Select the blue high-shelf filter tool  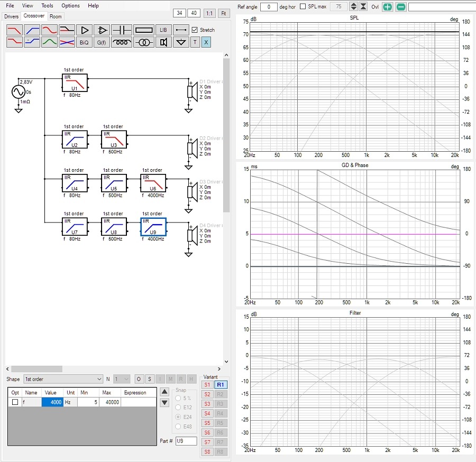point(32,42)
